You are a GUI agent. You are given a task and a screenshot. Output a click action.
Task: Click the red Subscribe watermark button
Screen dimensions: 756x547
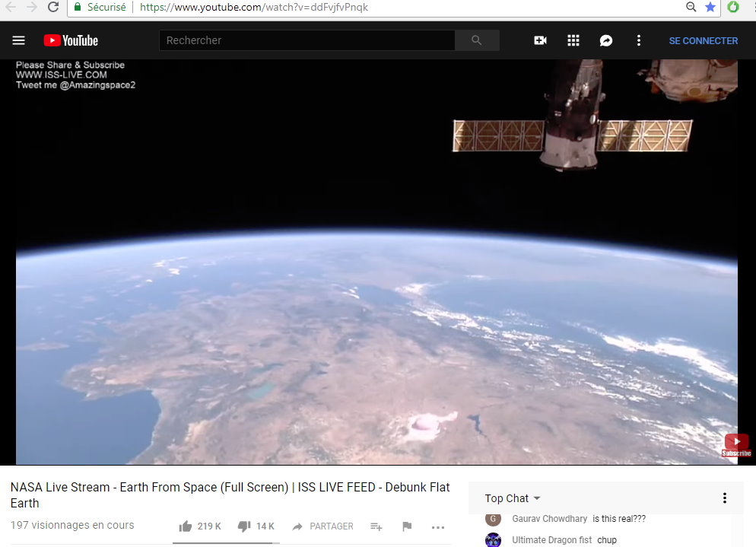(736, 445)
